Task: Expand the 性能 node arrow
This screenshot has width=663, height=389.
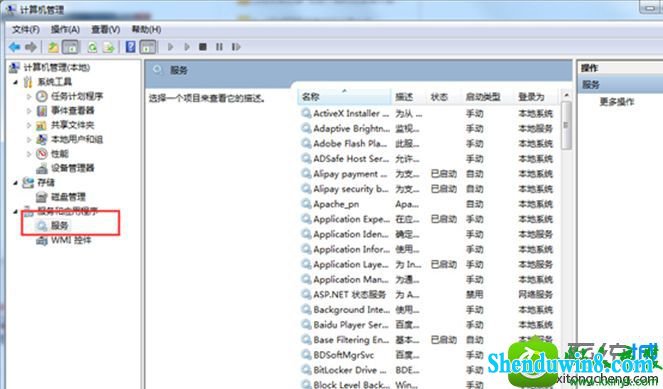Action: point(29,154)
